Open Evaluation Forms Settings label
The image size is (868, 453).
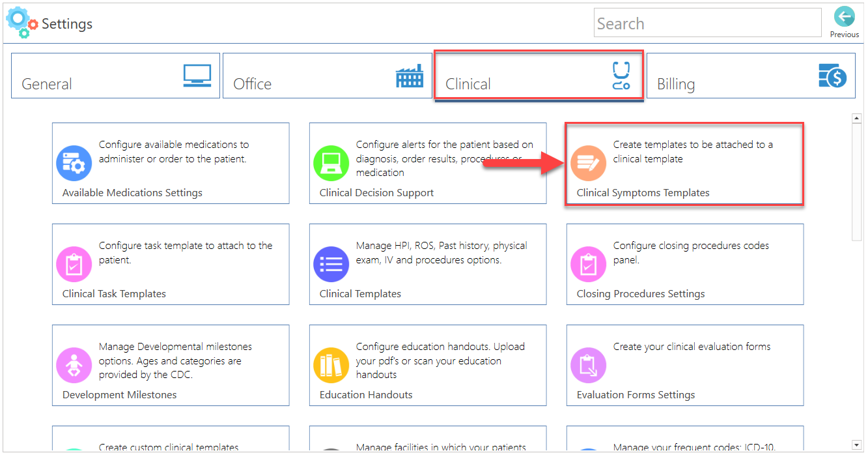point(636,394)
